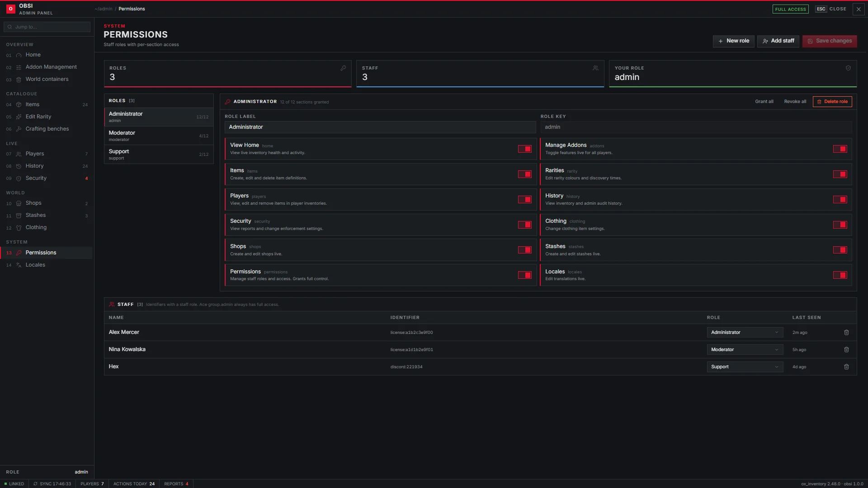Click the Role label input field

click(x=380, y=127)
